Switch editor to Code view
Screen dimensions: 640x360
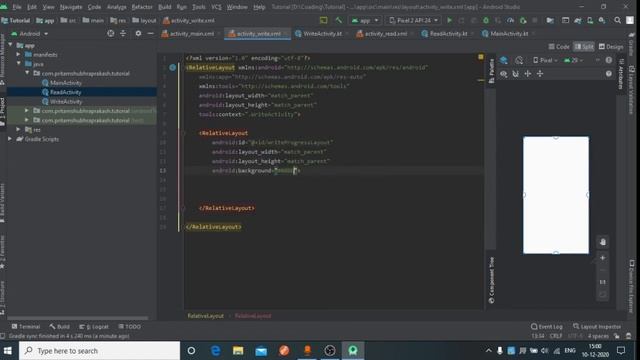[x=559, y=47]
